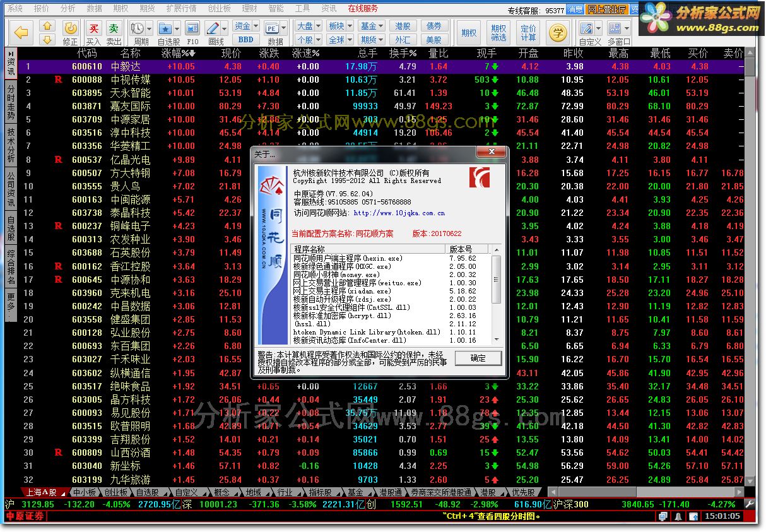Viewport: 766px width, 532px height.
Task: Open the 系统 menu
Action: [15, 8]
